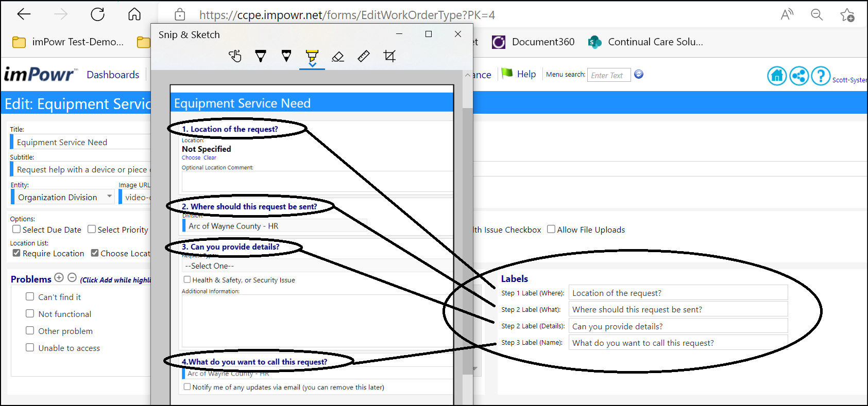Remove a problem with the minus icon
The height and width of the screenshot is (406, 868).
72,278
